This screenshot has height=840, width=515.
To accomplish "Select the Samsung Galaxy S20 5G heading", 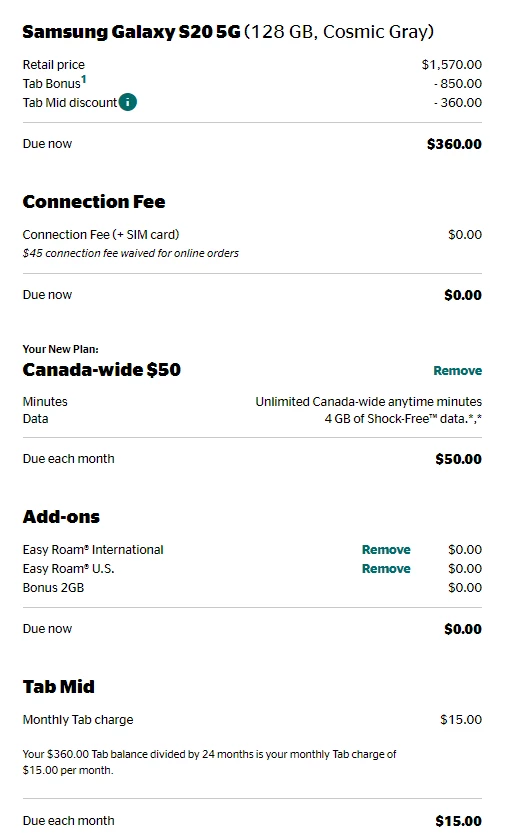I will [228, 32].
